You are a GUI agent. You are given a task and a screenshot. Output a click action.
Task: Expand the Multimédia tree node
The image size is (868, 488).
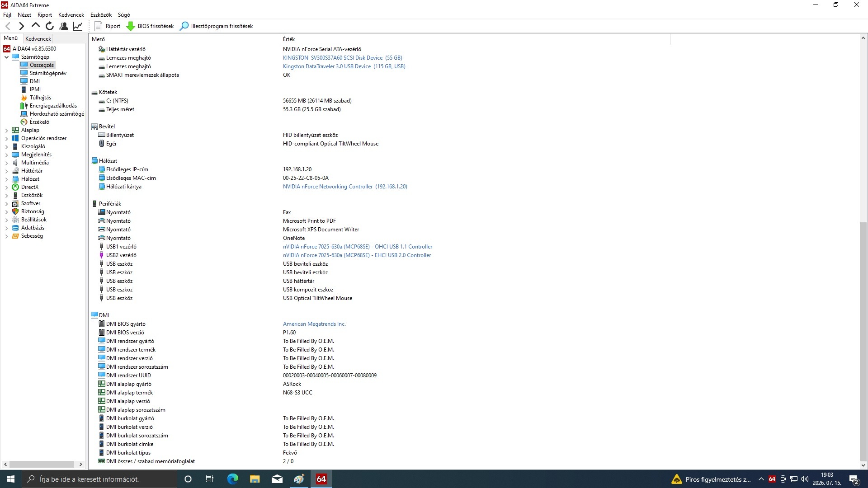(x=6, y=163)
